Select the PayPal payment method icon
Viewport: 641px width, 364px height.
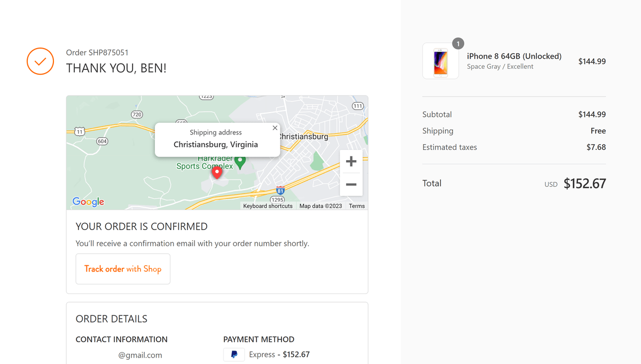pyautogui.click(x=233, y=354)
